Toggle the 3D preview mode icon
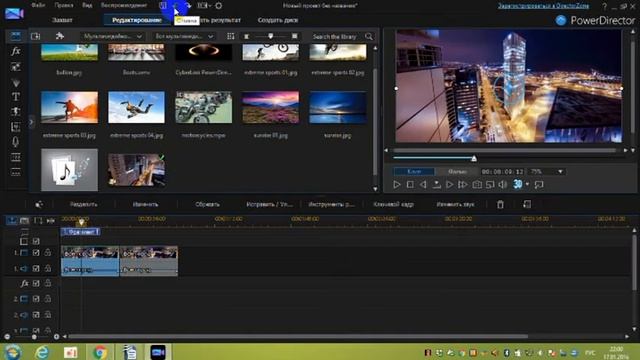 (518, 184)
